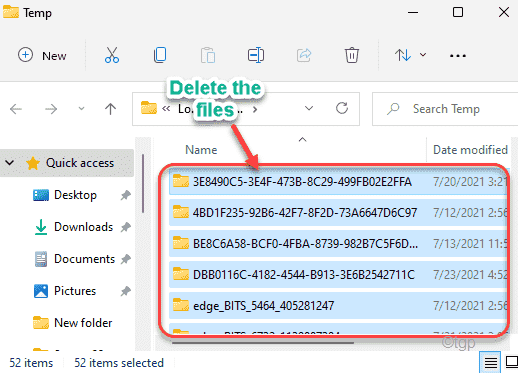Viewport: 518px width, 373px height.
Task: Collapse the Quick access tree
Action: 10,163
